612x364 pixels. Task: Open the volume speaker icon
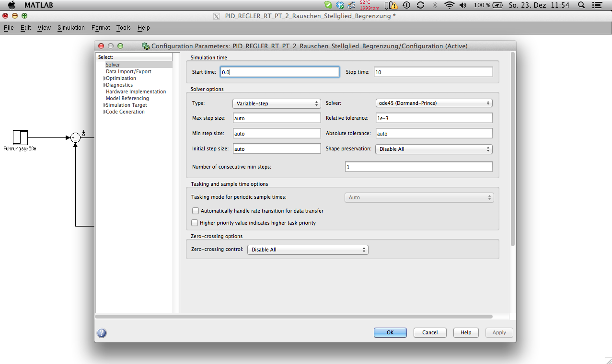tap(462, 5)
